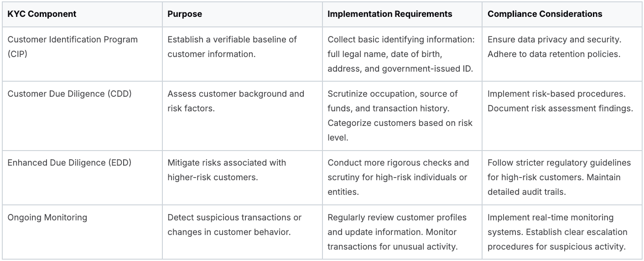The image size is (644, 261).
Task: Click the 'Detect suspicious transactions' purpose cell
Action: click(x=234, y=224)
